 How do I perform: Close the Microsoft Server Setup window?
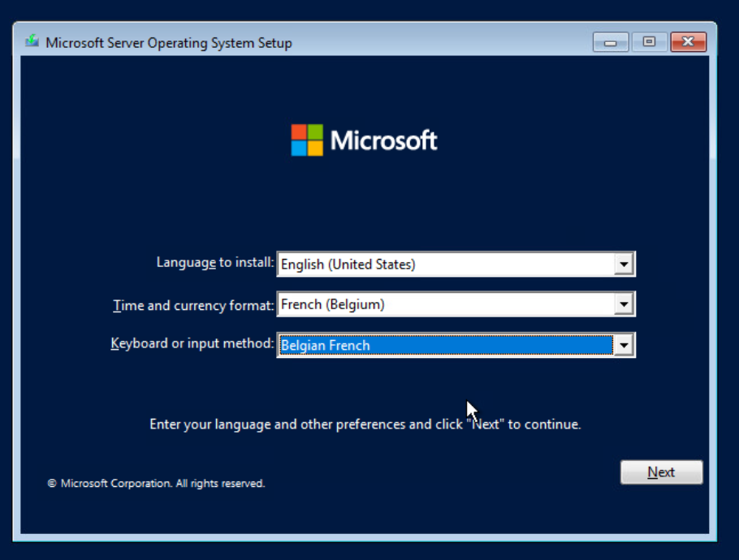point(688,42)
